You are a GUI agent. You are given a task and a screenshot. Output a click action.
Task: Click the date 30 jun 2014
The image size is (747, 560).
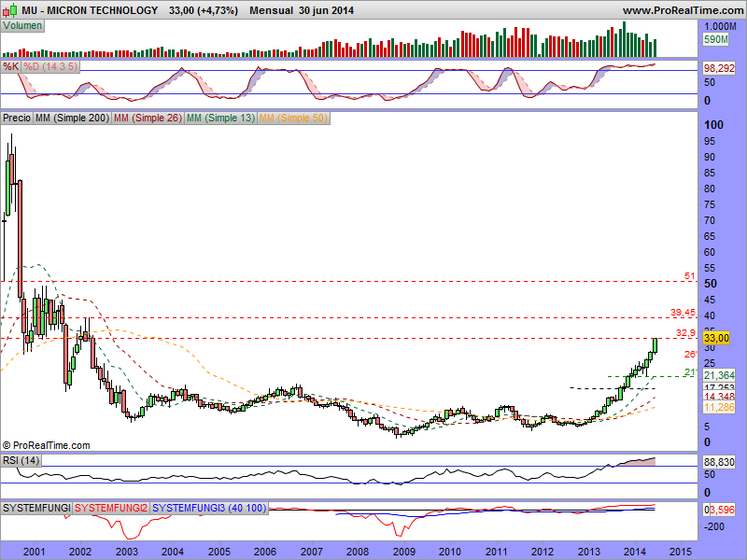point(326,10)
